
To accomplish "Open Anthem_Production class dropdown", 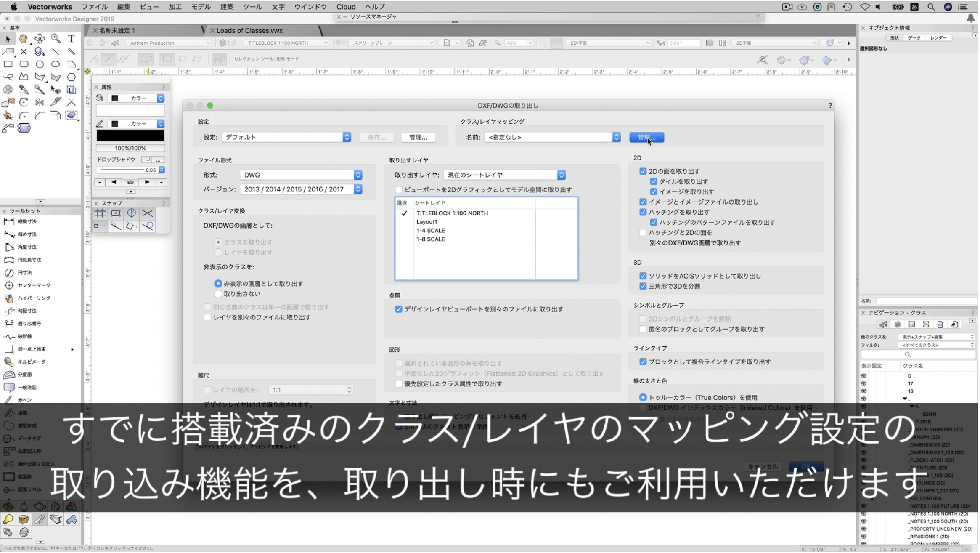I will coord(168,43).
